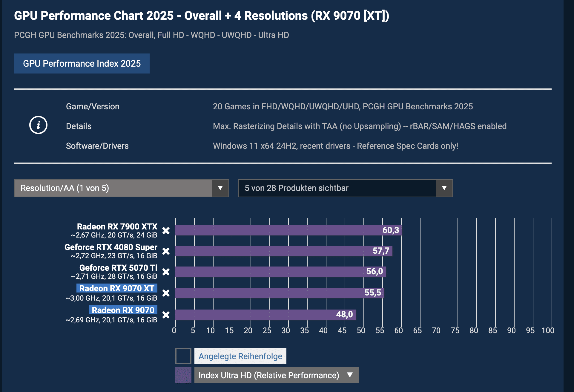This screenshot has height=392, width=574.
Task: Click the PCGH GPU Benchmarks 2025 subtitle
Action: [151, 35]
